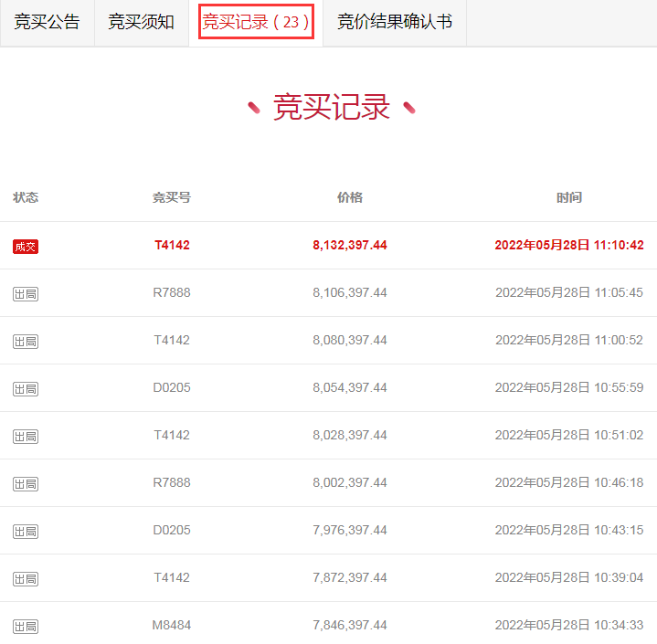Click the 出局 badge in the M8484 row

(x=26, y=627)
